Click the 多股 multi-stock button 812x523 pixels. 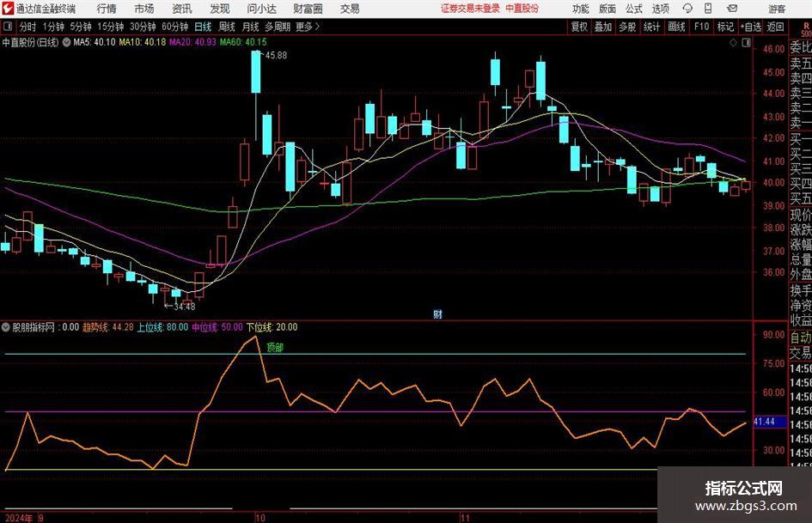point(627,27)
